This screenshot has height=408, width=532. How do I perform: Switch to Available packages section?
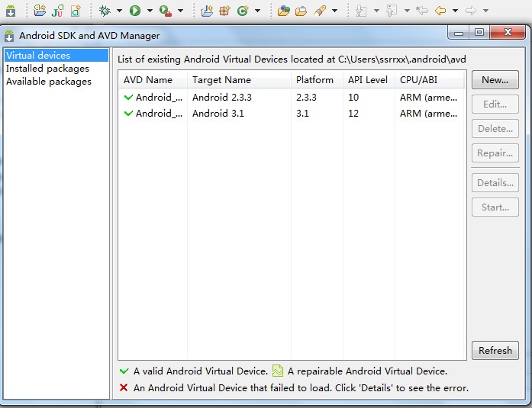(49, 82)
